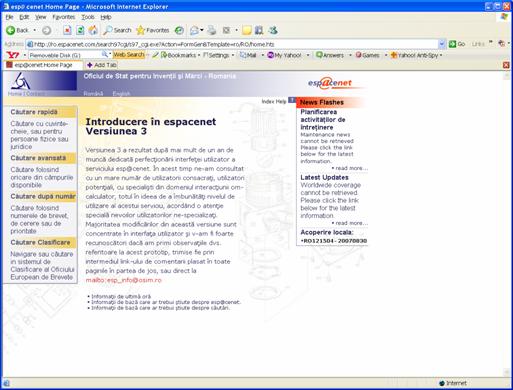513x390 pixels.
Task: Click the Back navigation arrow
Action: tap(11, 30)
